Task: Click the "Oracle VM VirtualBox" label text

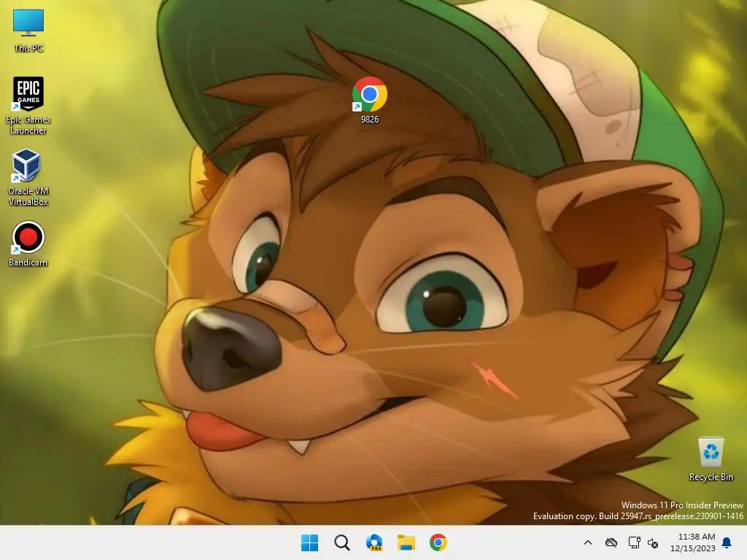Action: 28,196
